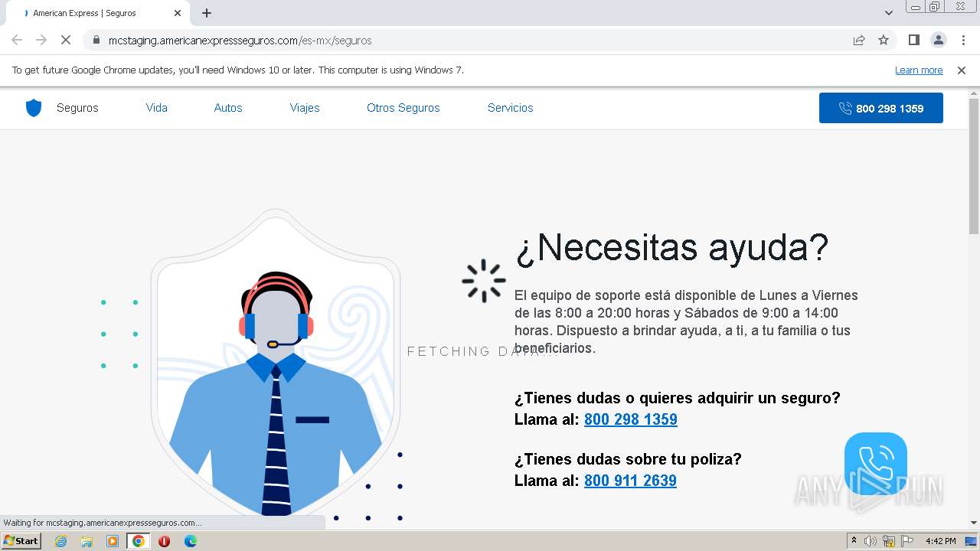Click the ¿Necesitas ayuda? heading
The width and height of the screenshot is (980, 551).
[672, 247]
